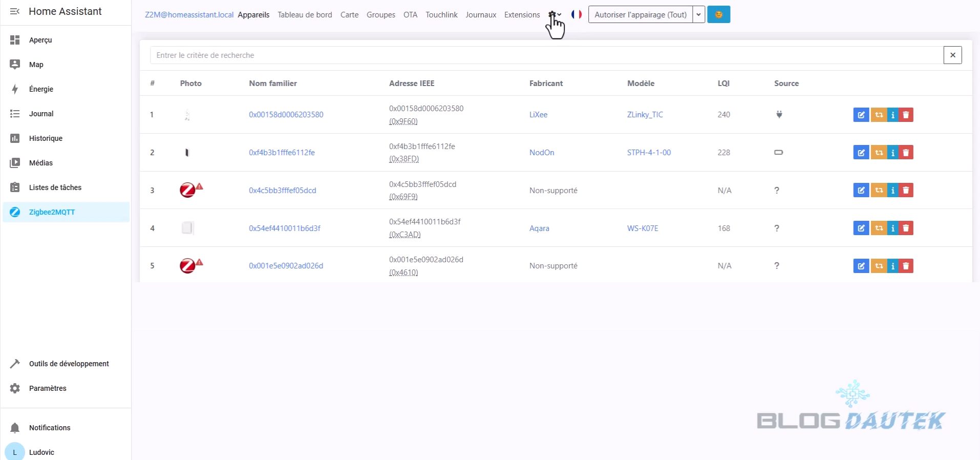Open the Touchlink tab
The image size is (980, 460).
coord(441,15)
